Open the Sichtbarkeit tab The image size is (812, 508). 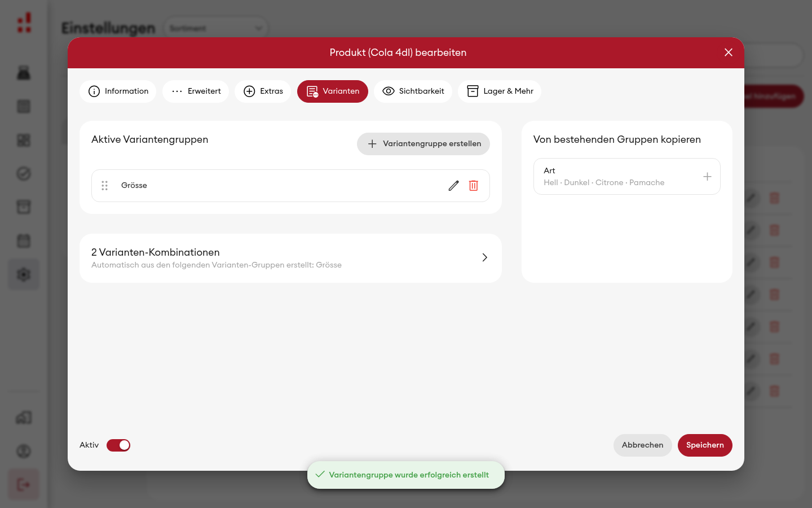(413, 91)
